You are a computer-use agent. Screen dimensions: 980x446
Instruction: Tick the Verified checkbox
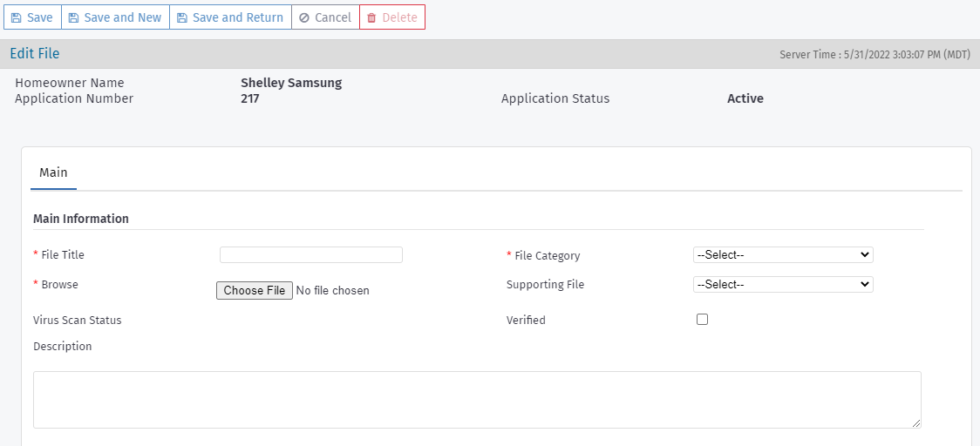coord(703,320)
